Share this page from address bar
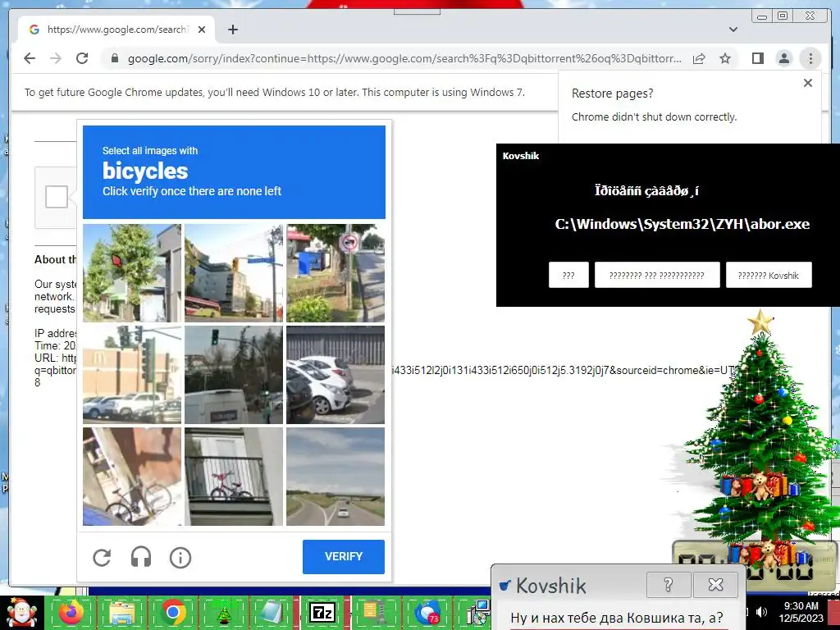This screenshot has width=840, height=630. [x=699, y=58]
